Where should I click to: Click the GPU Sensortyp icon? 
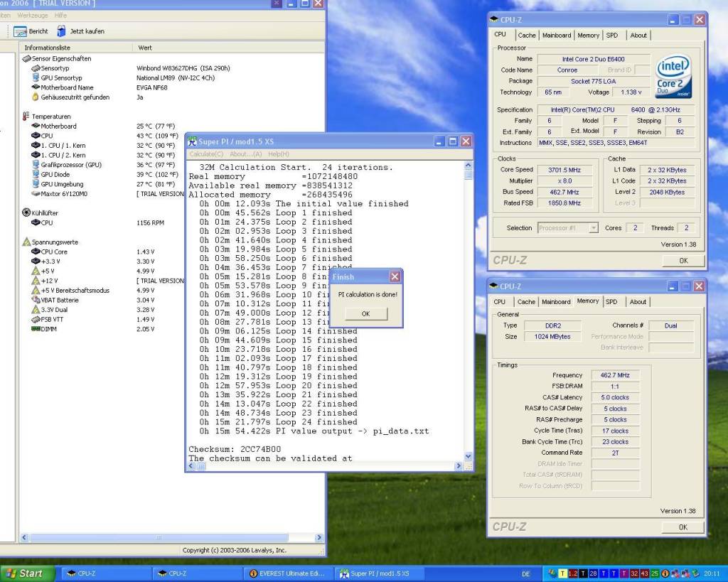[36, 77]
